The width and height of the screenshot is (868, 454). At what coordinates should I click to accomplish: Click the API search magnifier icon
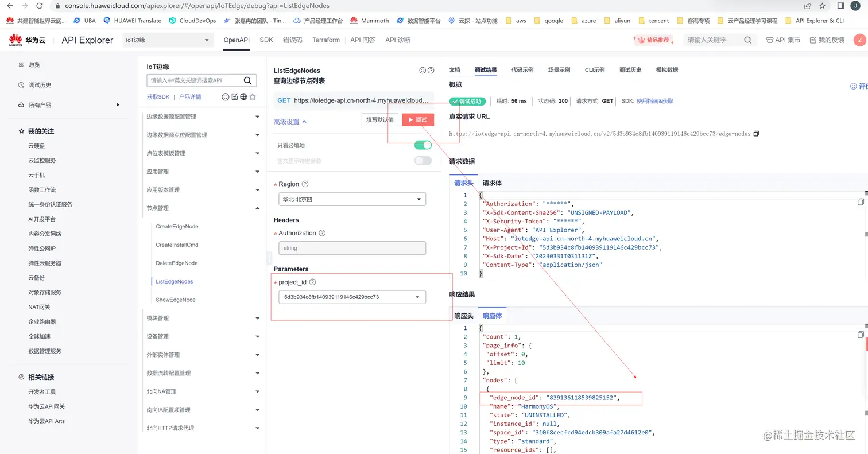(x=247, y=81)
